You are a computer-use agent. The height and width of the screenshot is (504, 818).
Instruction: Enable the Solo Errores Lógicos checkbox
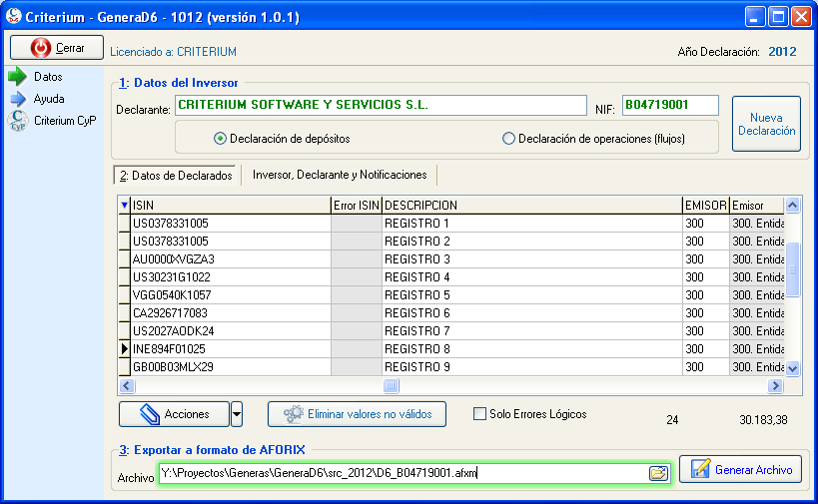tap(479, 414)
